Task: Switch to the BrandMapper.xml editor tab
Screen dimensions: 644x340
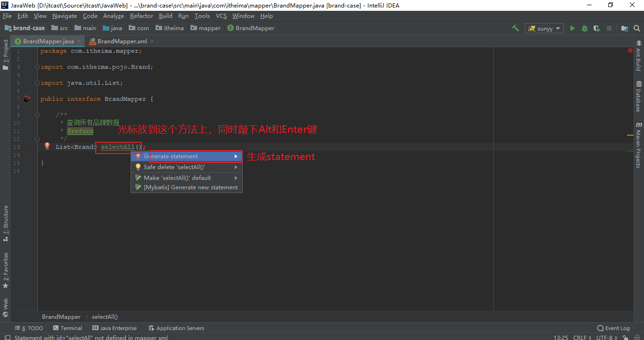Action: pos(118,41)
